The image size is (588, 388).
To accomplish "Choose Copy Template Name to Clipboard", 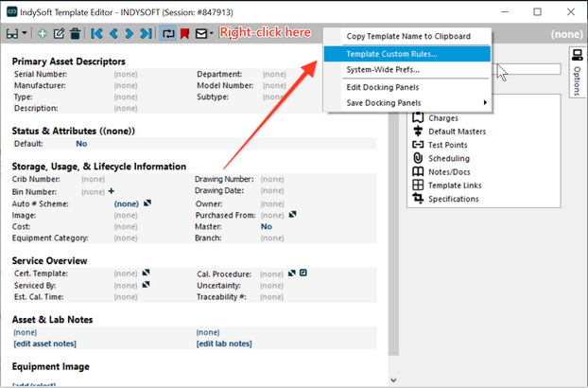I will pos(409,36).
